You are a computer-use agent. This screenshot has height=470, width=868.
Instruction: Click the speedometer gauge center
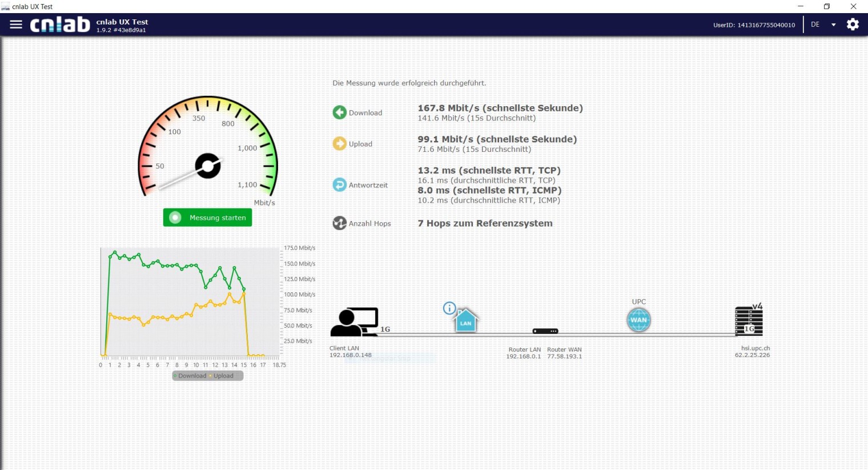tap(208, 166)
